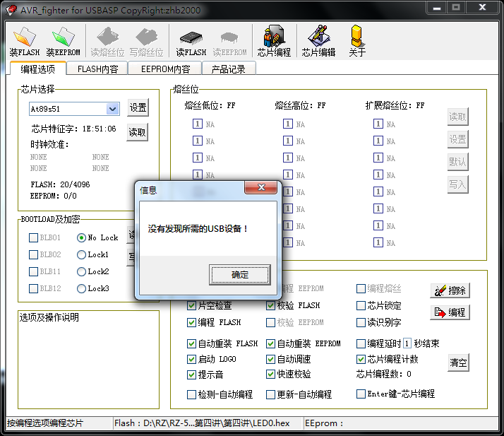504x436 pixels.
Task: Click the first 熔丝低位 bit box
Action: pyautogui.click(x=198, y=124)
